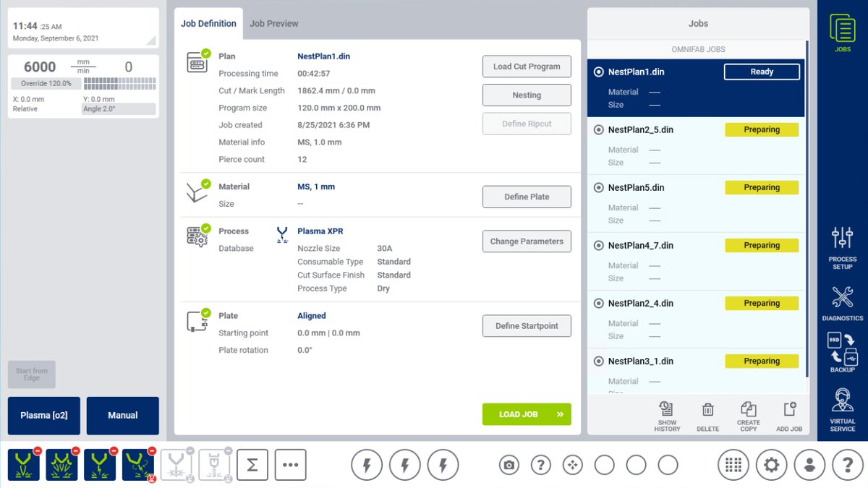Switch to Manual mode
This screenshot has height=488, width=868.
[123, 416]
